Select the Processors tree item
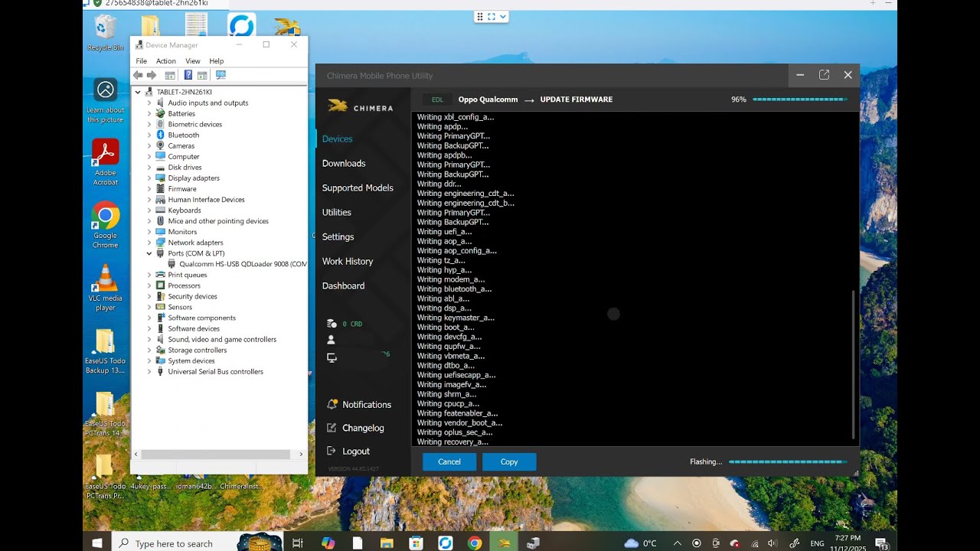This screenshot has width=980, height=551. 184,285
